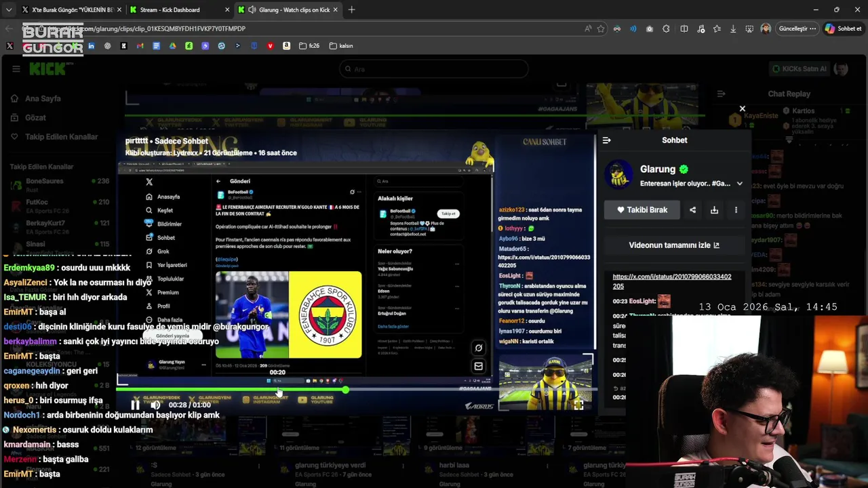
Task: Open browser settings three-dots menu
Action: click(812, 28)
